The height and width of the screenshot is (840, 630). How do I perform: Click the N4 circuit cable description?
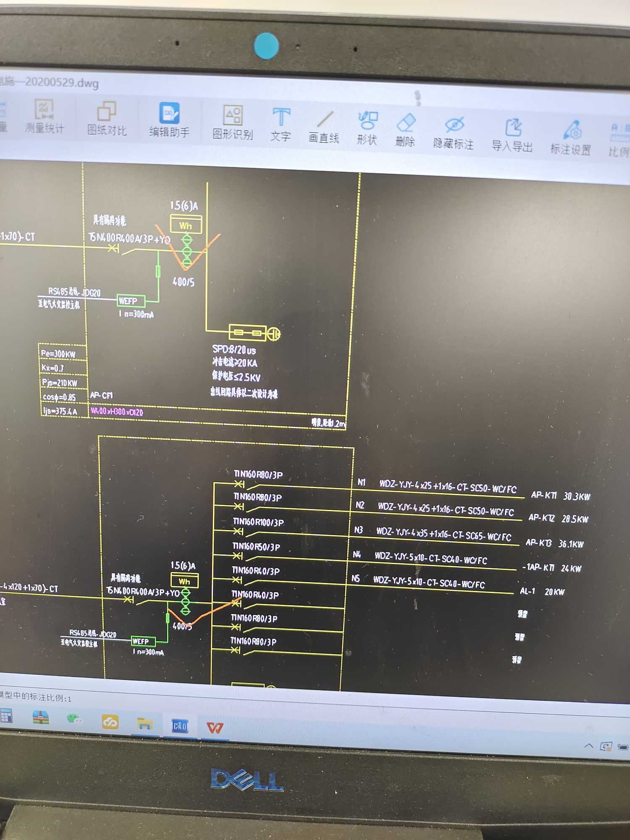click(431, 558)
